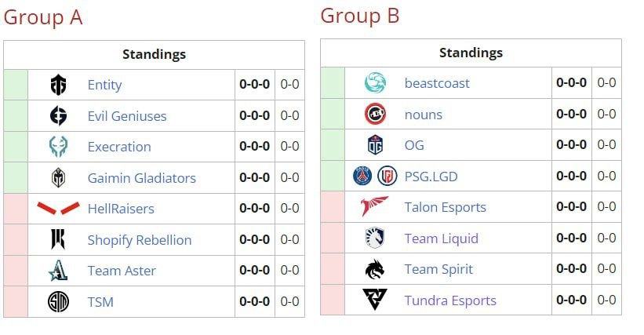Viewport: 644px width, 335px height.
Task: Open the Talon Esports team link
Action: [x=445, y=207]
